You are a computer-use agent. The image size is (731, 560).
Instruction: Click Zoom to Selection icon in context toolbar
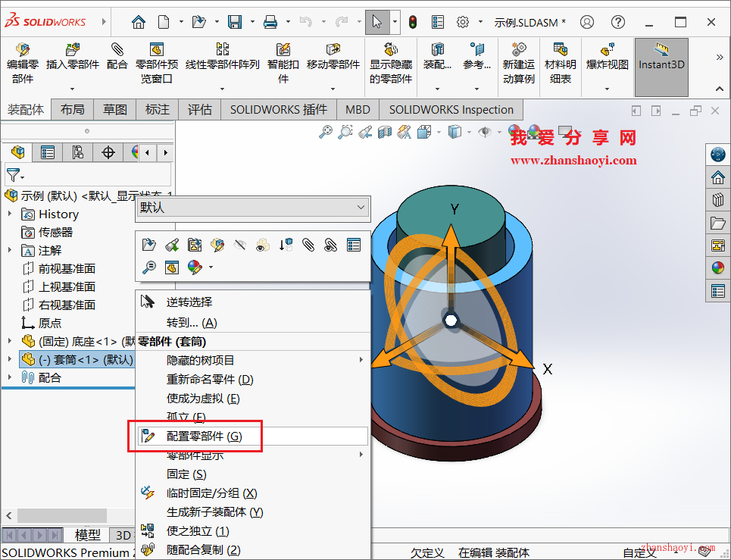click(148, 267)
